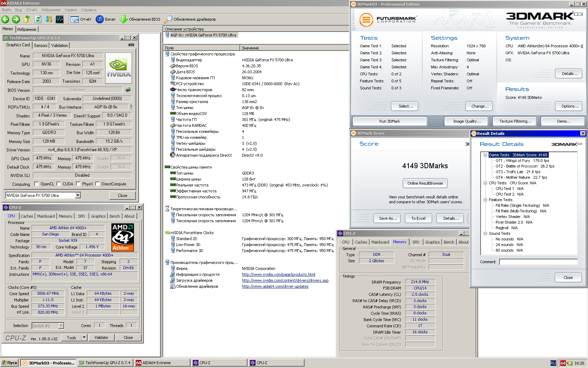Click the Online ResultBrowser button
The height and width of the screenshot is (368, 588).
[x=425, y=183]
